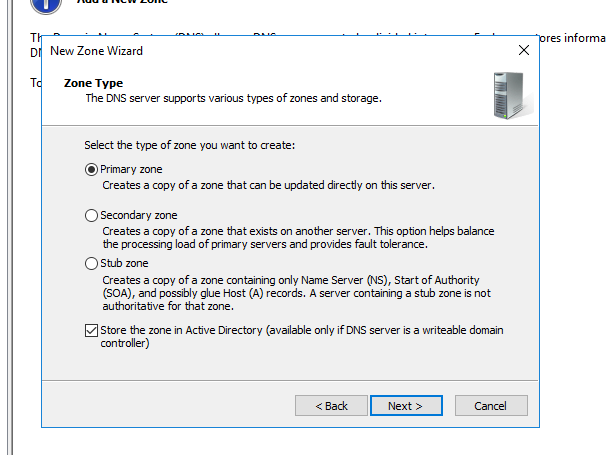Click the Zone Type heading

[93, 83]
